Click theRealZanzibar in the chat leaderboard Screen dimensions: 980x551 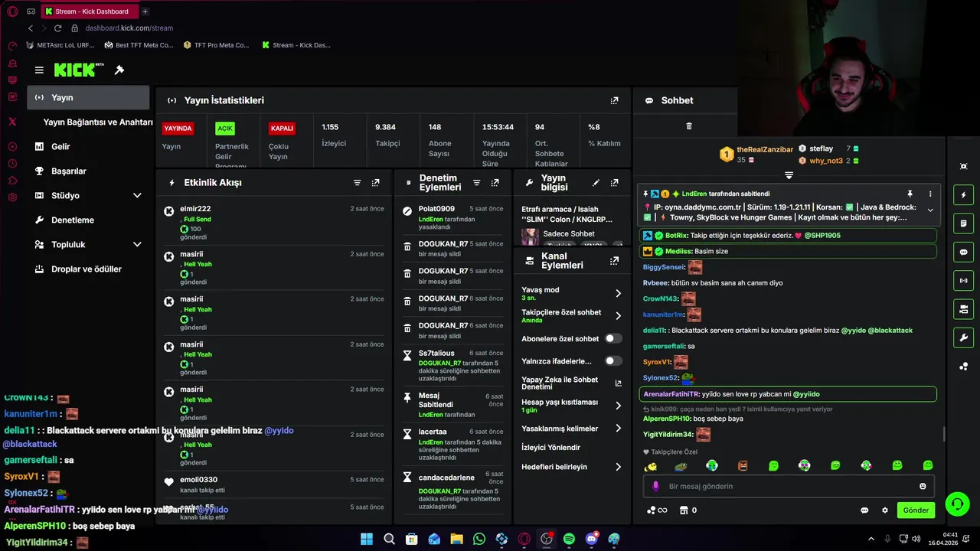765,149
